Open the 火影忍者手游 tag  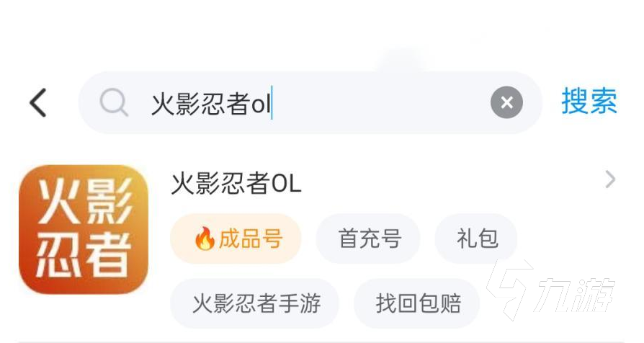pos(256,303)
